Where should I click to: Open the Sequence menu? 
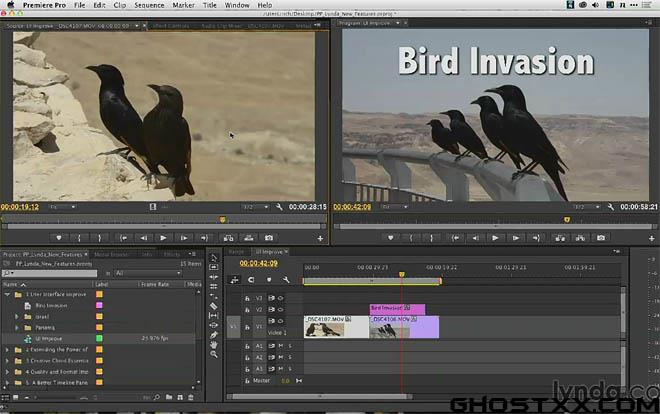pyautogui.click(x=149, y=5)
